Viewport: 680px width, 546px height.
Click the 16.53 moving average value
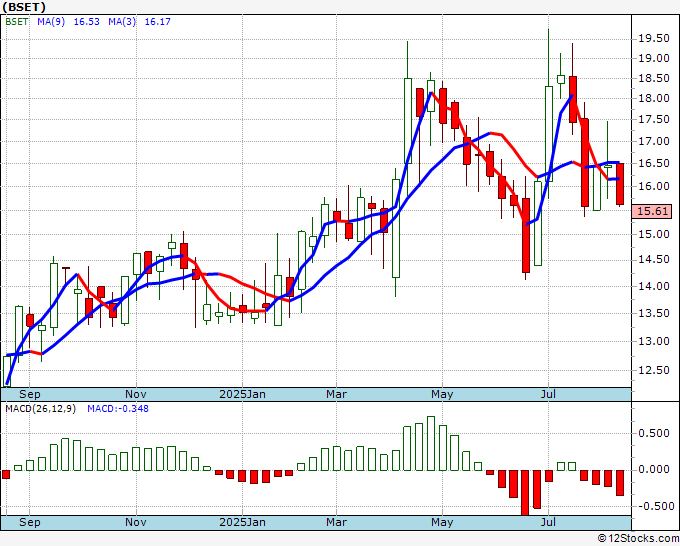click(x=87, y=22)
